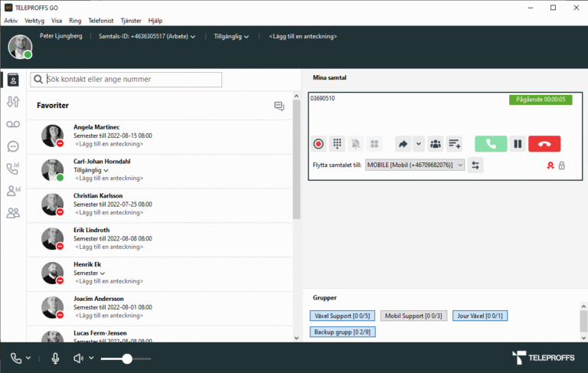Open the groups people sidebar icon
Image resolution: width=588 pixels, height=373 pixels.
click(x=13, y=213)
